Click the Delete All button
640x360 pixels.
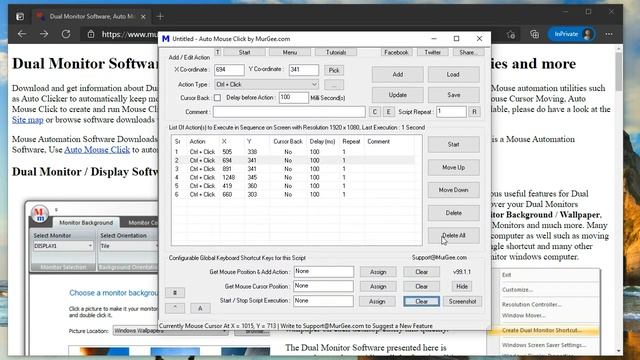coord(453,236)
